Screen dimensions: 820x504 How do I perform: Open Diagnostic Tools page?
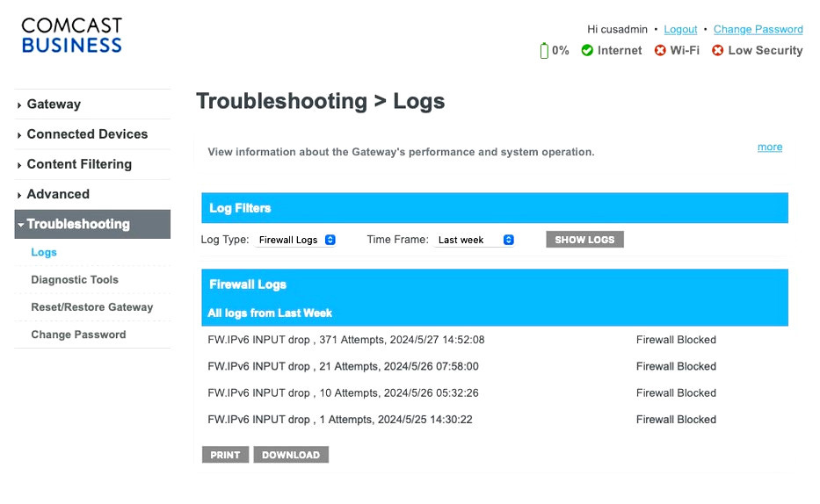(x=75, y=280)
